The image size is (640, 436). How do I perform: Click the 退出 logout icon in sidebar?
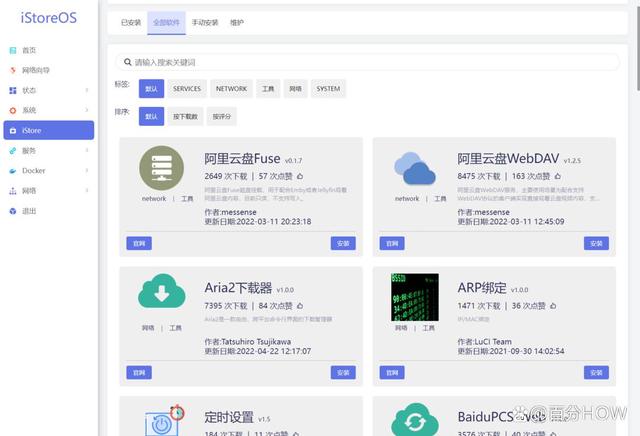click(x=13, y=211)
